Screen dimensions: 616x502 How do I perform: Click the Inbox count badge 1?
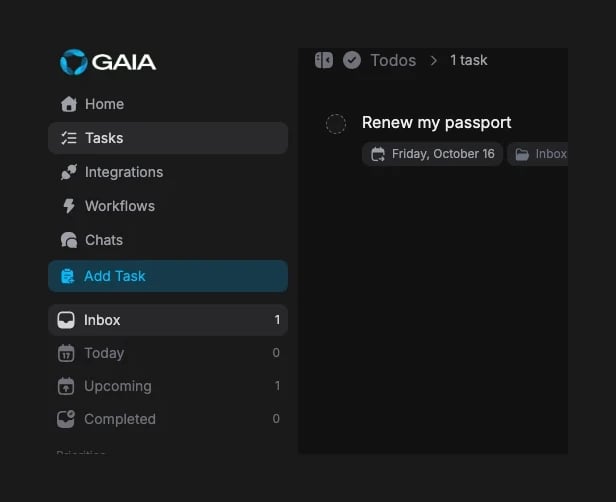pyautogui.click(x=277, y=320)
